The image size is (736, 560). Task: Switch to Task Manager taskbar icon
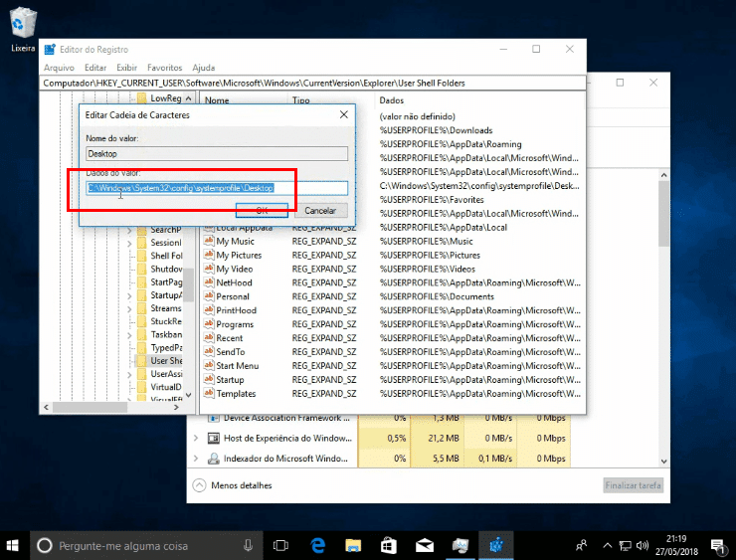460,545
